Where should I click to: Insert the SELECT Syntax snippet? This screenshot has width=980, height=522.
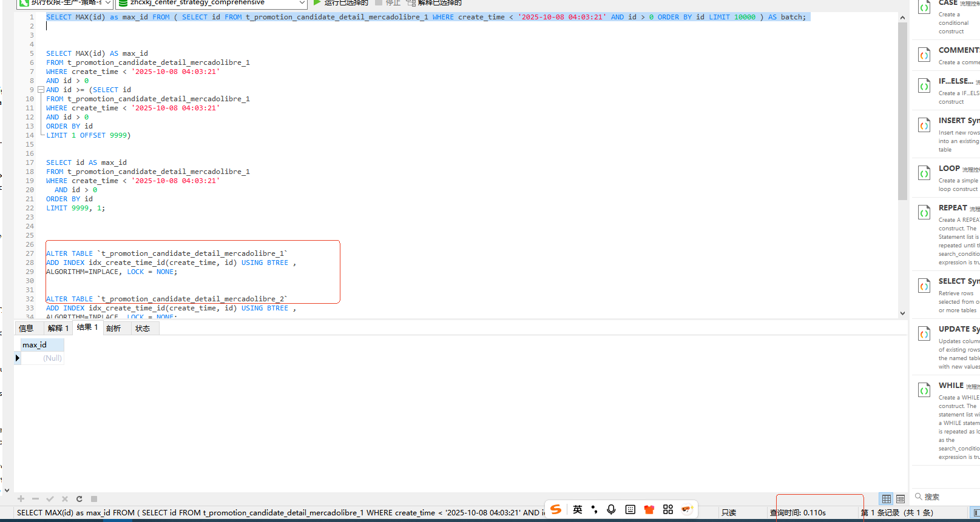(x=947, y=295)
